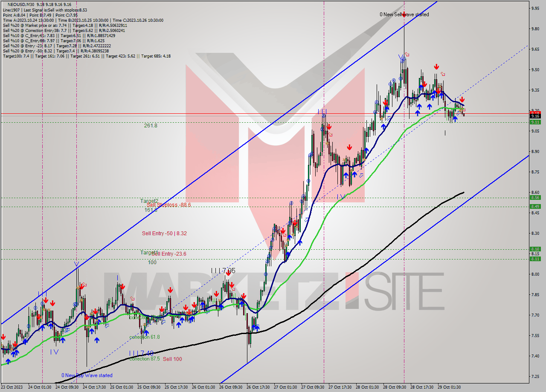This screenshot has width=546, height=392.
Task: Click the '23 Oct 2023' date on the time axis
Action: 13,387
